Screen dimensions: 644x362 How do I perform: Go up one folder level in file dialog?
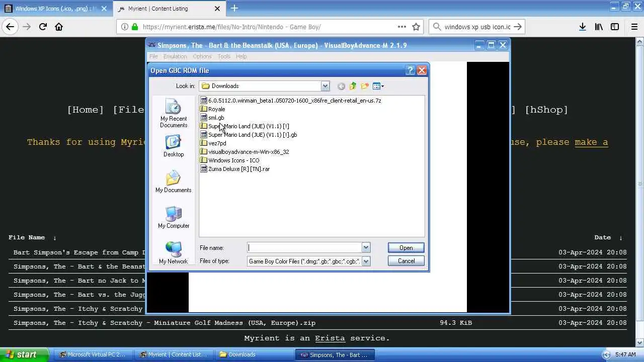point(353,86)
